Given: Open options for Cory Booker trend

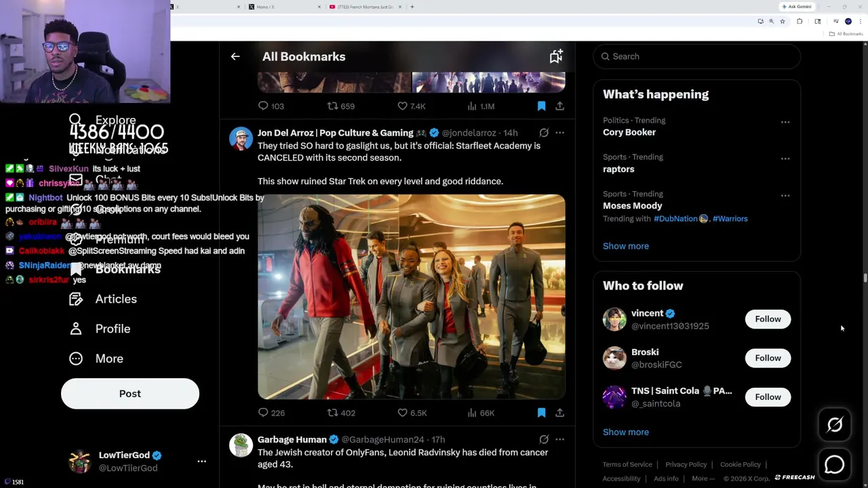Looking at the screenshot, I should (x=785, y=122).
